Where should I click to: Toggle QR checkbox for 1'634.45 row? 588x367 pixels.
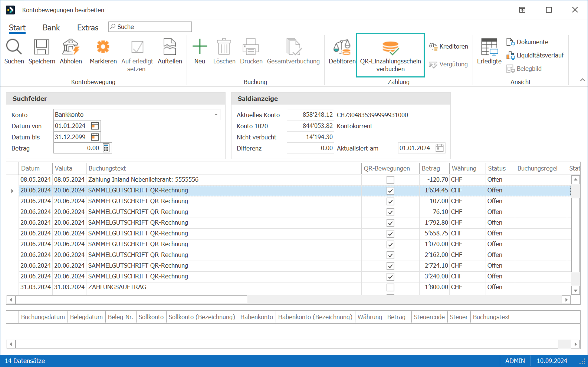[x=390, y=191]
